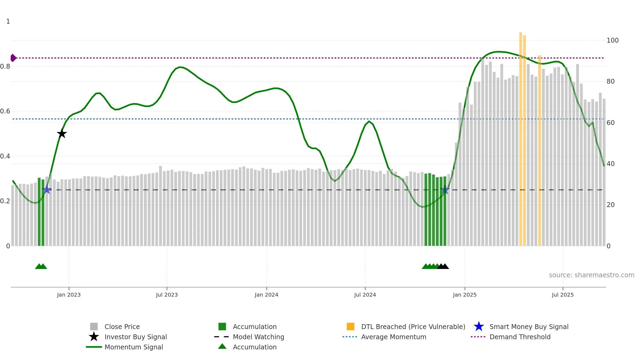644x362 pixels.
Task: Click the purple Demand Threshold diamond marker
Action: [13, 58]
